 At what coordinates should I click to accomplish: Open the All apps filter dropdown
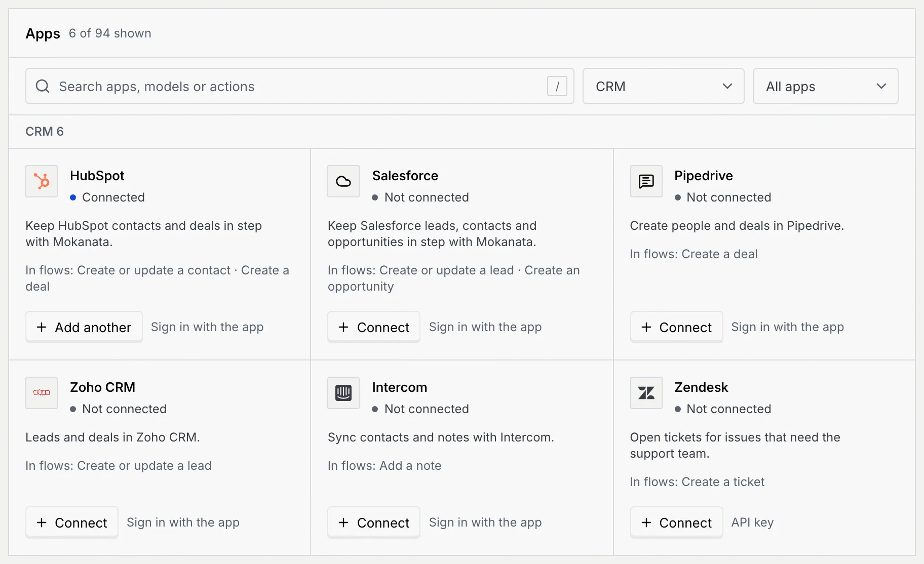(825, 86)
